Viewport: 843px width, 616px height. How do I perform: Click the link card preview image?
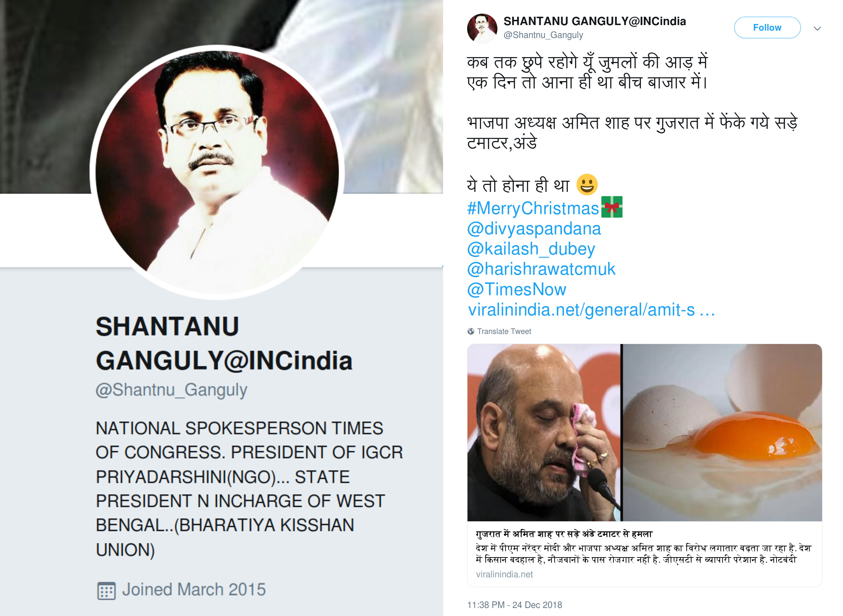644,432
